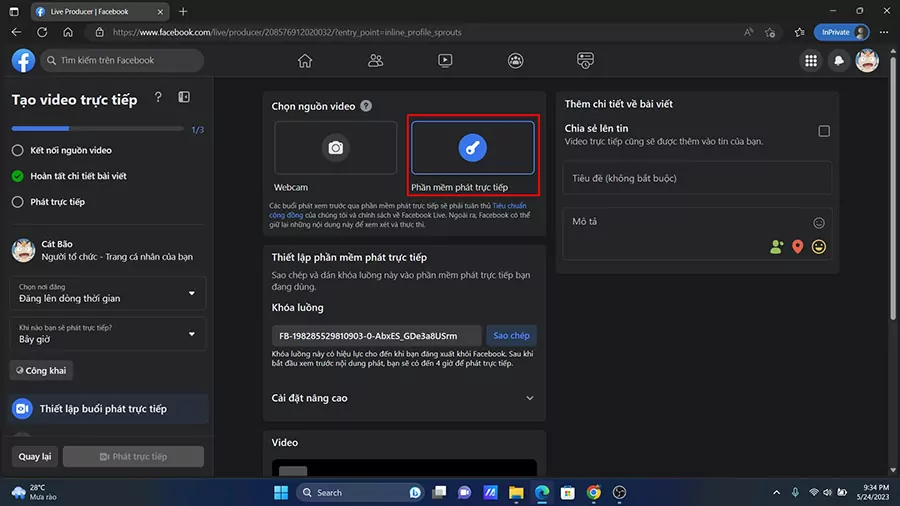Image resolution: width=900 pixels, height=506 pixels.
Task: Click the browser address bar URL
Action: (287, 32)
